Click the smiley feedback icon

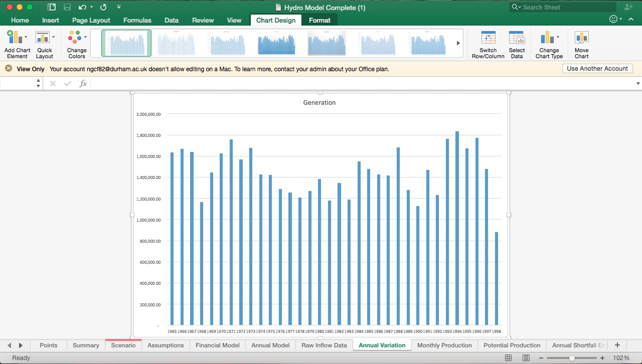click(x=613, y=19)
